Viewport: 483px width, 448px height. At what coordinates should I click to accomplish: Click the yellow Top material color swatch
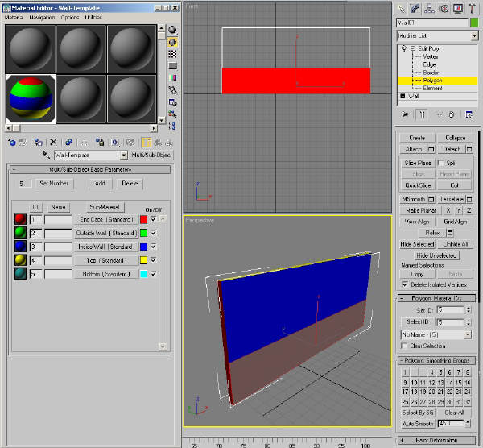coord(143,260)
